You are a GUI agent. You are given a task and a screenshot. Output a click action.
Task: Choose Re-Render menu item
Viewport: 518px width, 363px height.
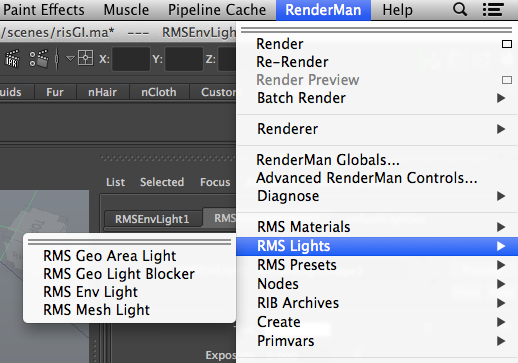377,62
